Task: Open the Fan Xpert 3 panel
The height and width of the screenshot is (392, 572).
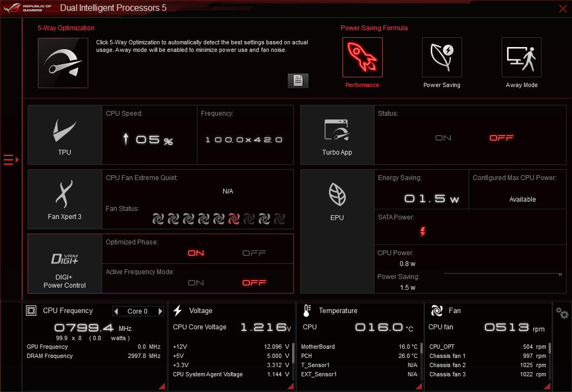Action: point(64,199)
